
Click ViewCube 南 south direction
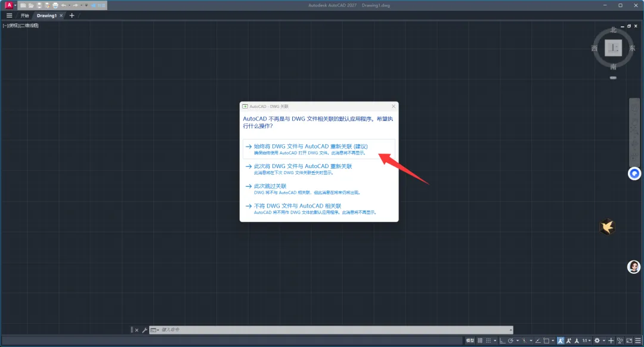point(613,67)
